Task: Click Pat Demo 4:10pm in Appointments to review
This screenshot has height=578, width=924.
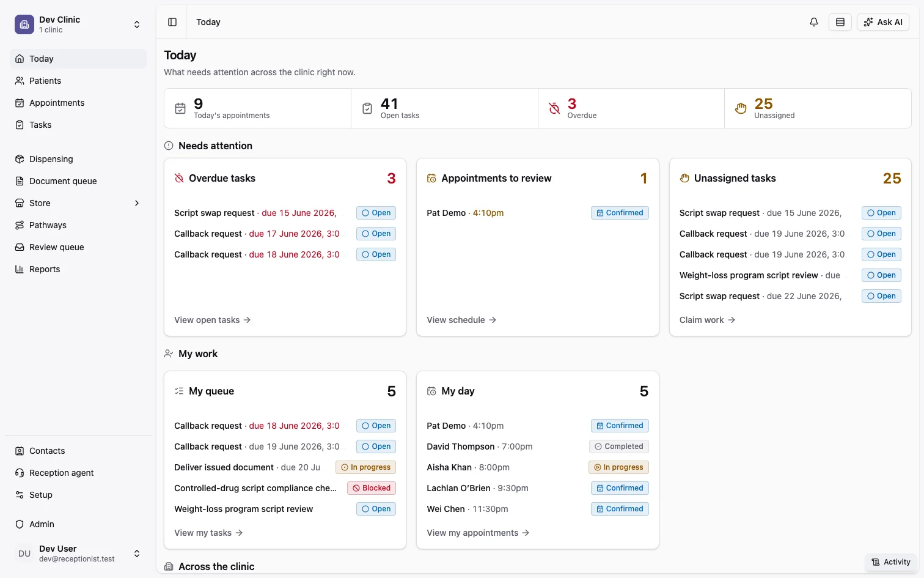Action: pos(465,213)
